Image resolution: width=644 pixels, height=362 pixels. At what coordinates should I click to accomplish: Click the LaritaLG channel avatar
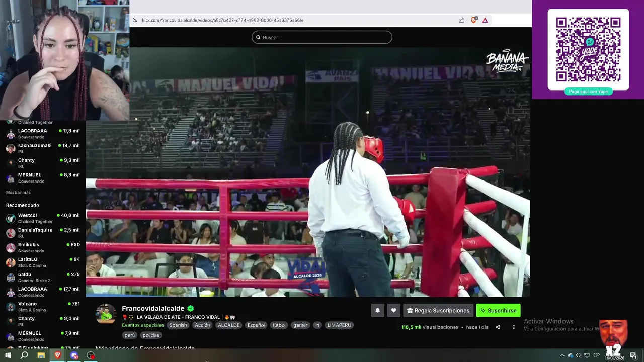pyautogui.click(x=11, y=262)
